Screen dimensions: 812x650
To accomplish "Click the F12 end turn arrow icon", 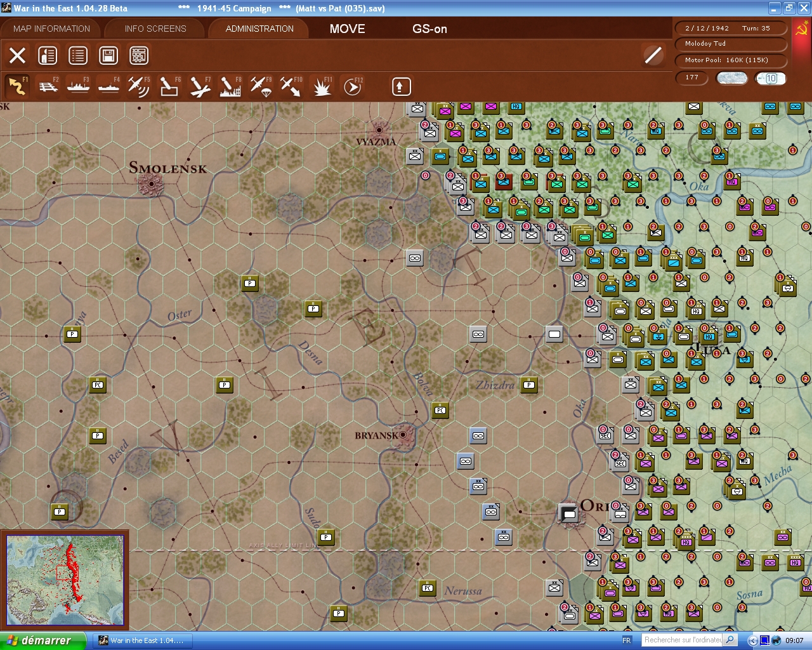I will (x=352, y=86).
